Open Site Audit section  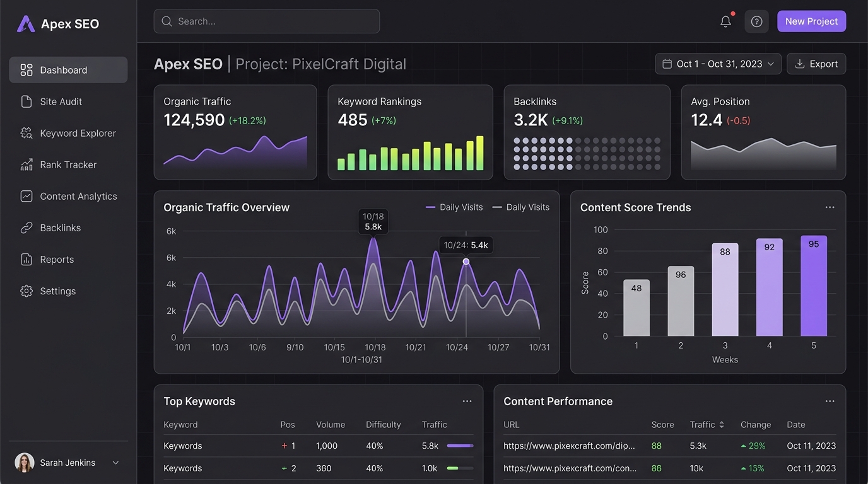tap(68, 101)
